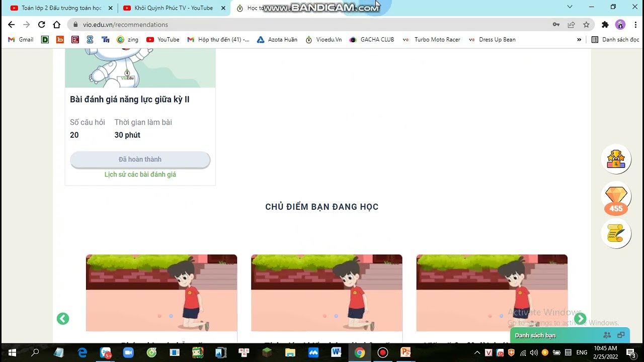Close the Toán lớp 2 tab
Screen dimensions: 644x362
[x=110, y=8]
